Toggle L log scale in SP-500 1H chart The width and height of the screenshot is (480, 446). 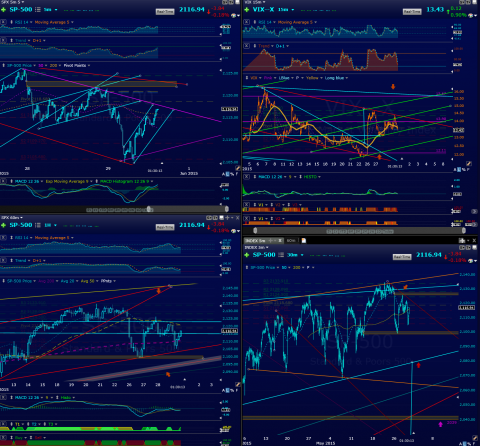point(227,390)
